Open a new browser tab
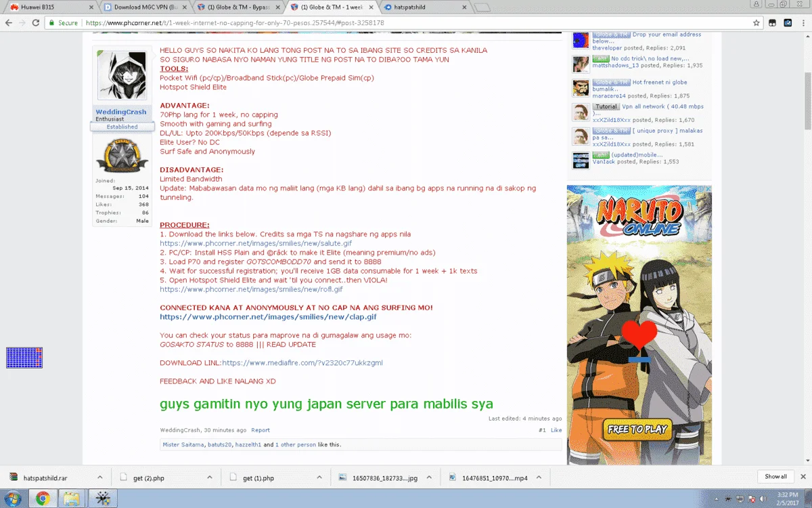 (x=482, y=7)
